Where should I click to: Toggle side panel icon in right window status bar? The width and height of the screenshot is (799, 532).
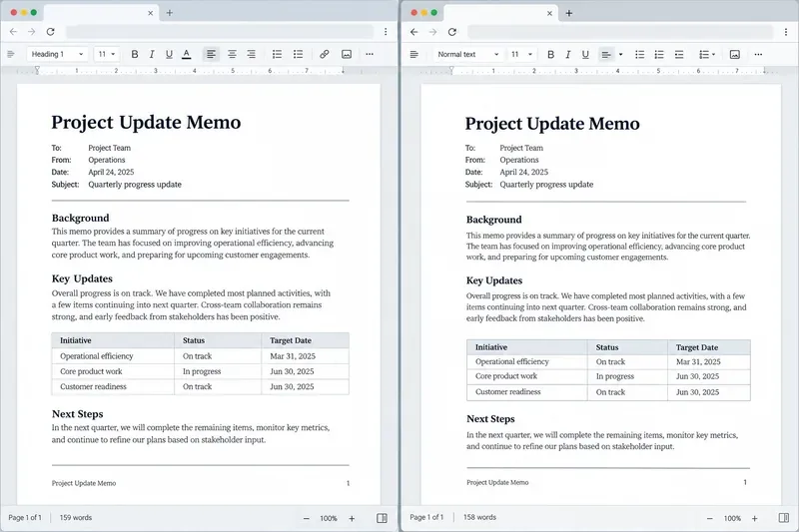tap(784, 518)
